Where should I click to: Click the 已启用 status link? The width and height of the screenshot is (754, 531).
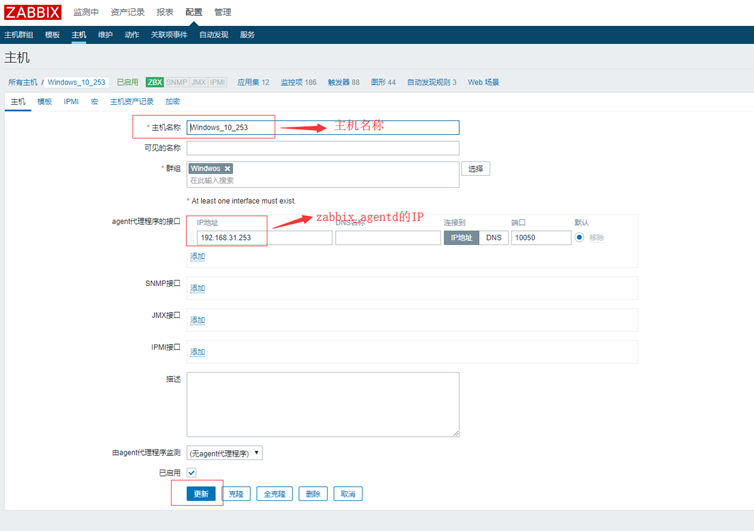127,82
